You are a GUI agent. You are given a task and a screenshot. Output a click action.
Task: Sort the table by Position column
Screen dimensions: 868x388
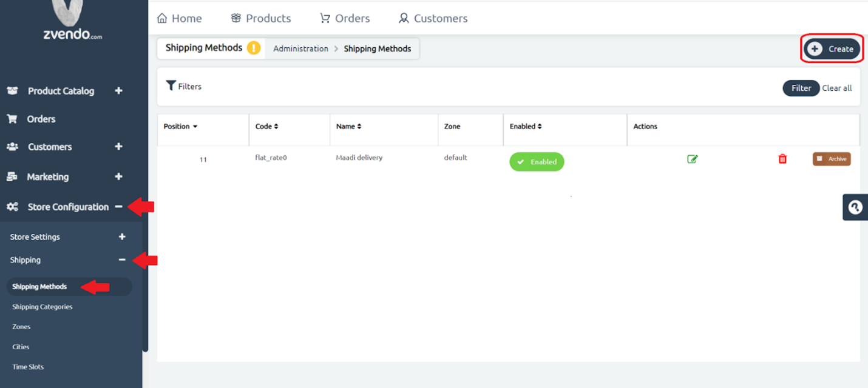[x=181, y=127]
